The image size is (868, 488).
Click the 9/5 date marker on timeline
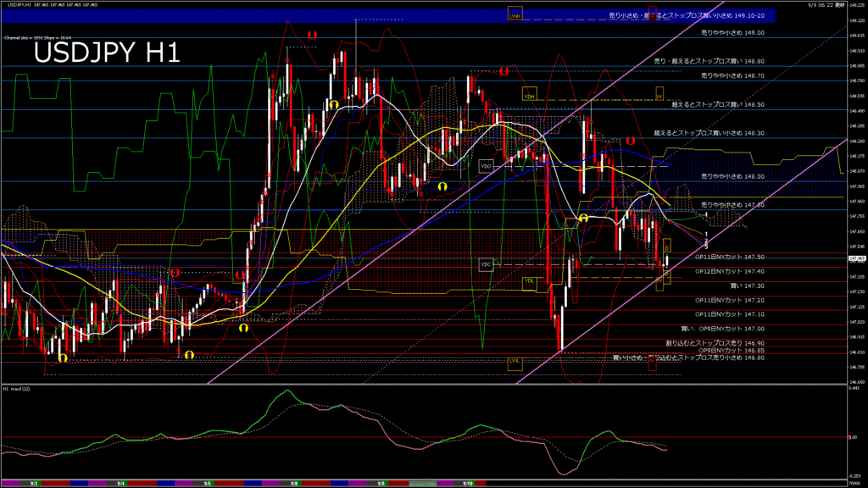(x=207, y=484)
